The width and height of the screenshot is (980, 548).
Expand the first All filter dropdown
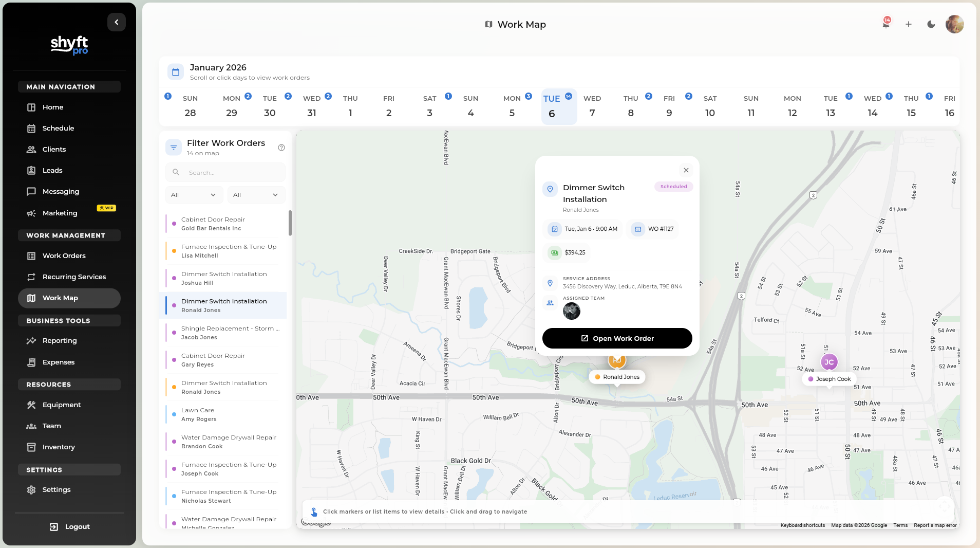point(194,195)
